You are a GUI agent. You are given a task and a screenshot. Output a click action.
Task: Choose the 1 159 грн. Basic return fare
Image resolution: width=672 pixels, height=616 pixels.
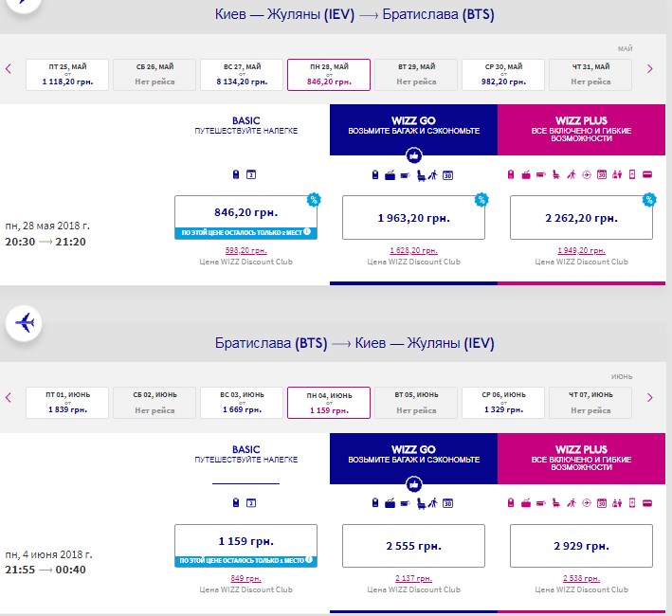(x=245, y=542)
